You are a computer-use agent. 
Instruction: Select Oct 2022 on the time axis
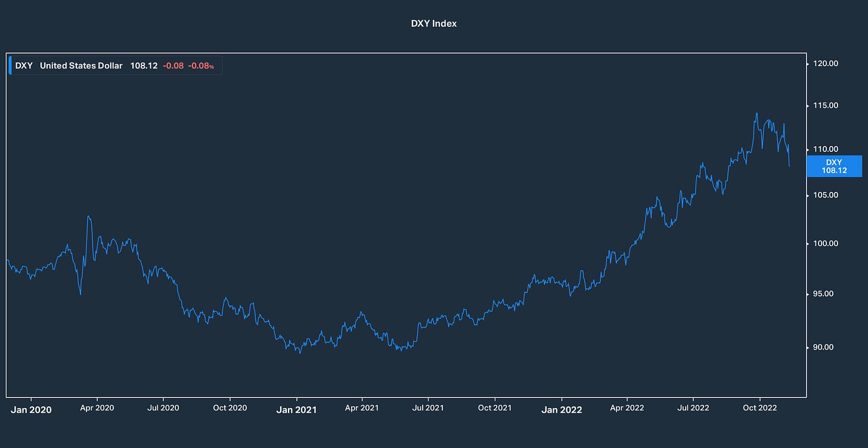[759, 407]
